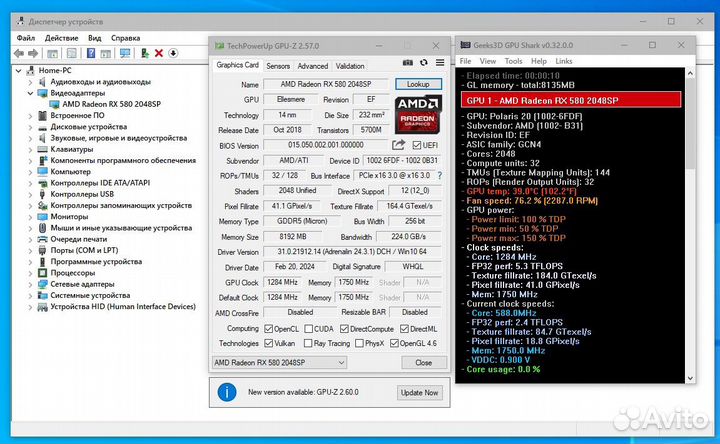
Task: Open the Файл menu in Device Manager
Action: pos(26,38)
